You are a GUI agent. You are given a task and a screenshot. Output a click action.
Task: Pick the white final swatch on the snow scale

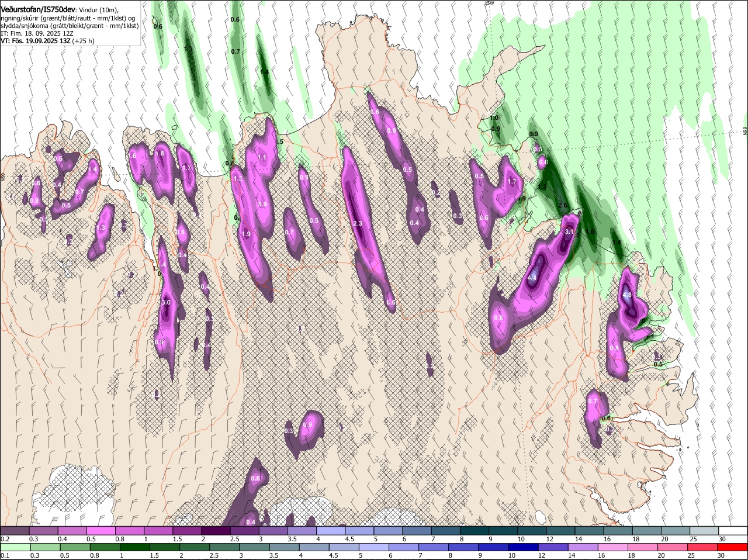[733, 530]
